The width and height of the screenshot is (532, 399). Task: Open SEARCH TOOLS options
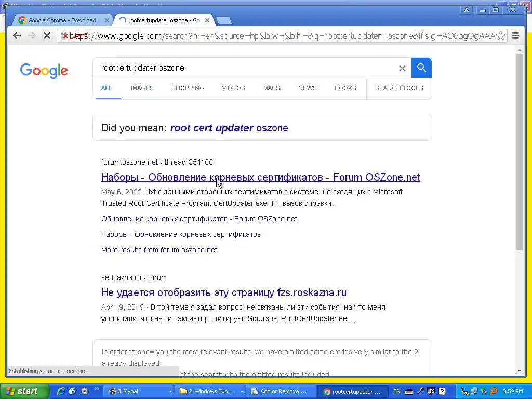coord(399,88)
